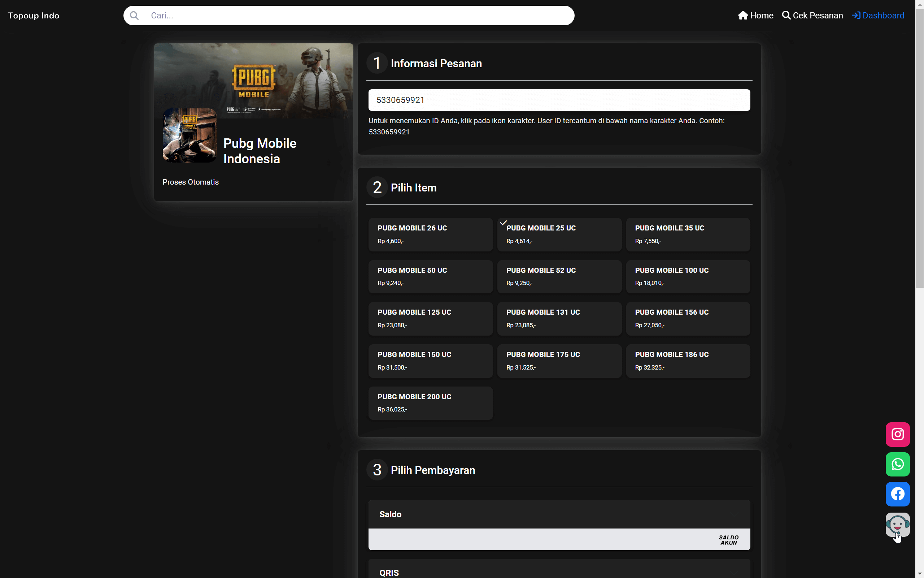Select PUBG MOBILE 125 UC item
Screen dimensions: 924x578
coord(430,319)
